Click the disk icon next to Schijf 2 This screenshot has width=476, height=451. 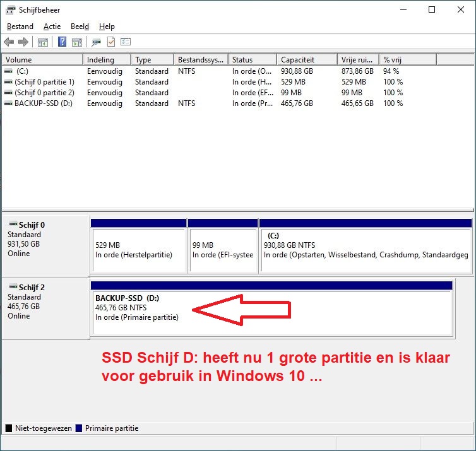[x=13, y=286]
